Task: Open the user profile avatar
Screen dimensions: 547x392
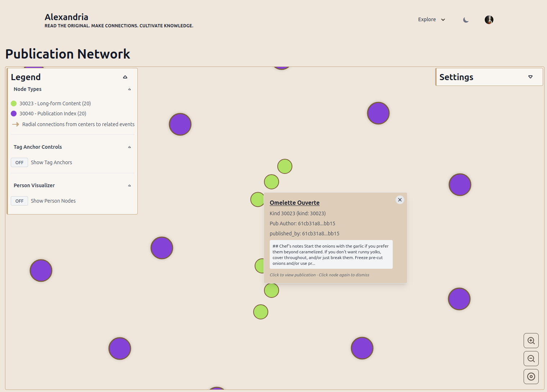Action: tap(489, 20)
